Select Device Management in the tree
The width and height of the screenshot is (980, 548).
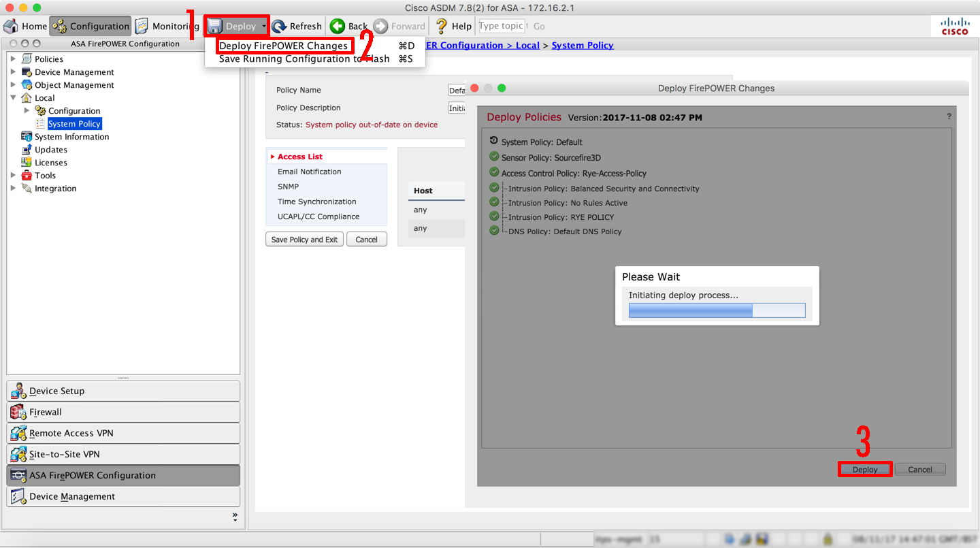tap(74, 72)
